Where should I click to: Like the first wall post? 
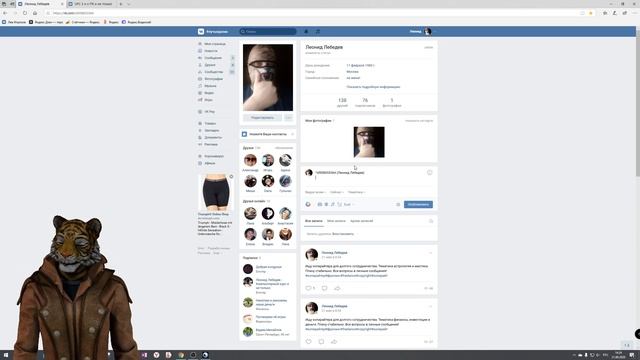click(308, 288)
